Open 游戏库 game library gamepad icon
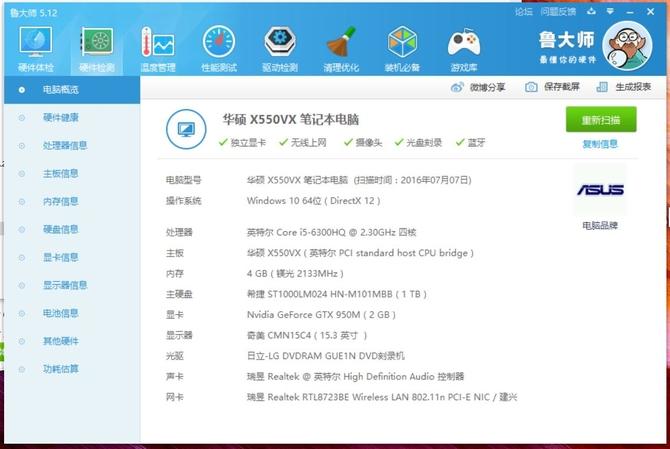This screenshot has width=670, height=449. click(464, 49)
